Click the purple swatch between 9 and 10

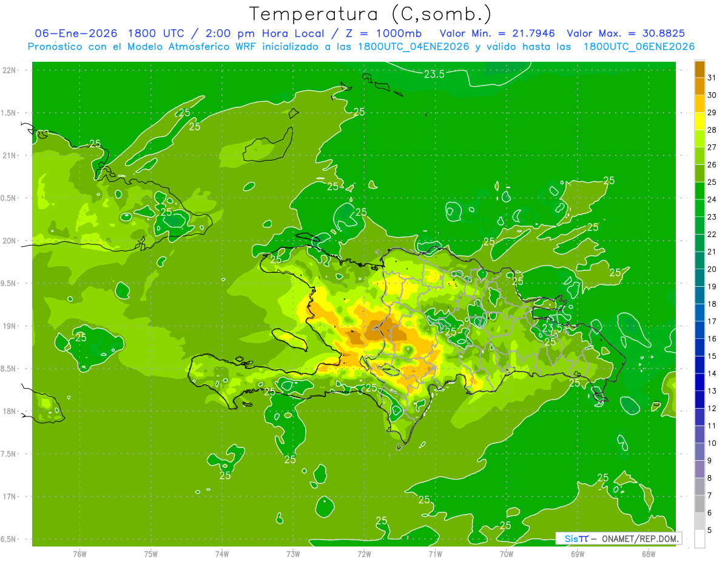tap(699, 452)
